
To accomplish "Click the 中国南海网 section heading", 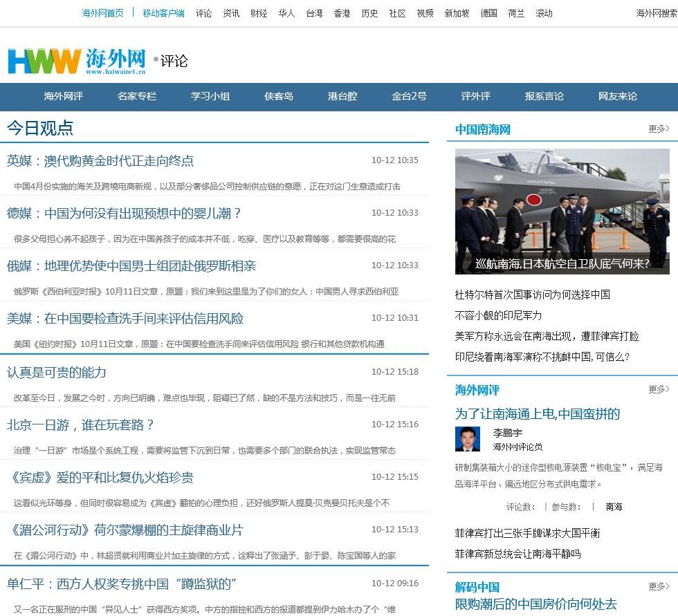I will 483,129.
